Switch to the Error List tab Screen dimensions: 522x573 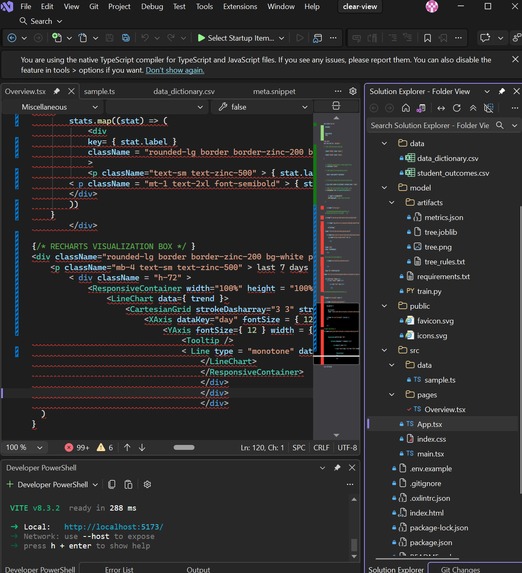pos(119,569)
